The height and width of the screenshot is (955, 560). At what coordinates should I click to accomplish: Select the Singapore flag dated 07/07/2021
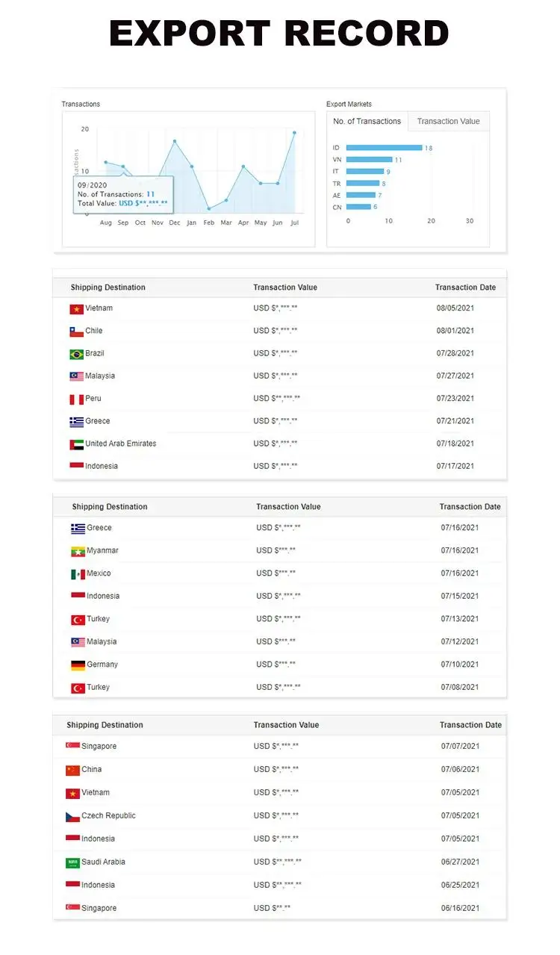[x=72, y=747]
